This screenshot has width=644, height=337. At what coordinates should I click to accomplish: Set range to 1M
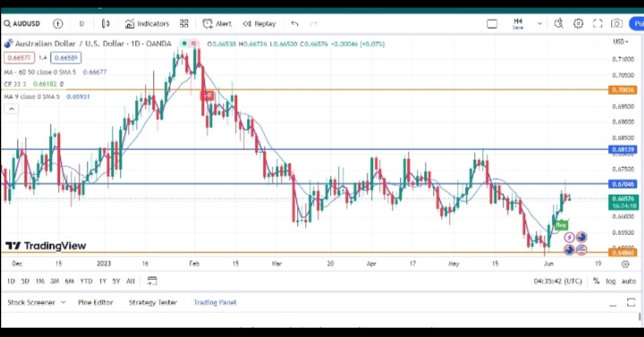40,282
